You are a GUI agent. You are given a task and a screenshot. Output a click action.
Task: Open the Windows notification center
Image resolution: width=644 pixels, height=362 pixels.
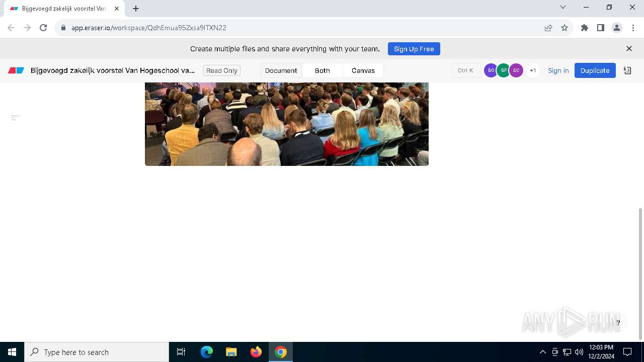[x=627, y=352]
